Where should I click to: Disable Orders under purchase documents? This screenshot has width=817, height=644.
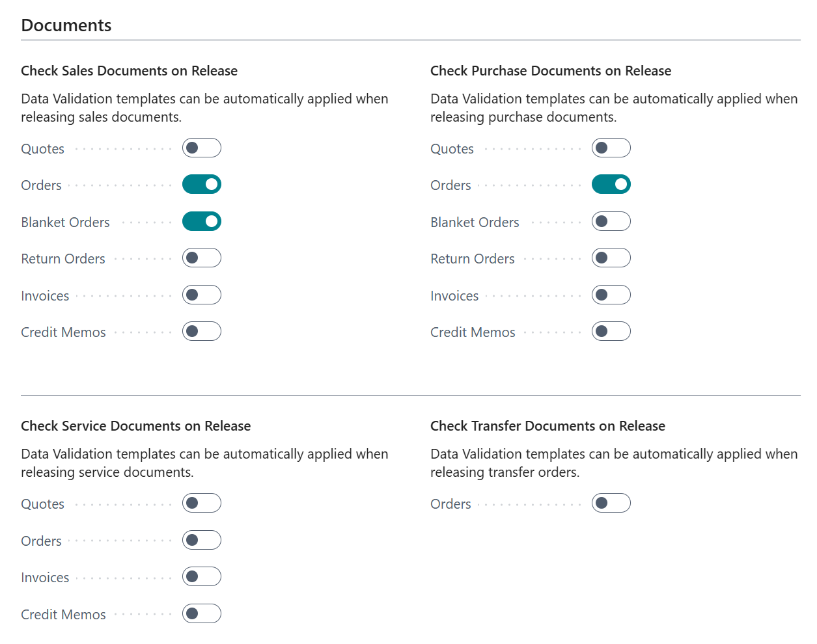point(611,184)
